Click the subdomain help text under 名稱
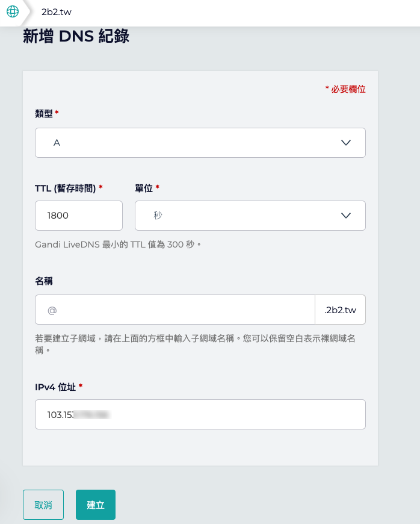Screen dimensions: 420x524 196,345
